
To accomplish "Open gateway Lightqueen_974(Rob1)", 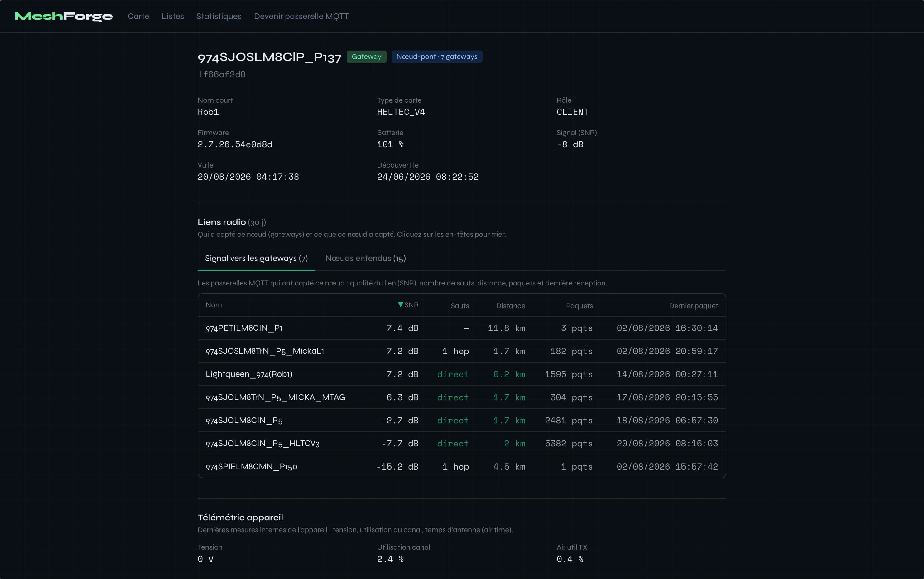I will (249, 374).
